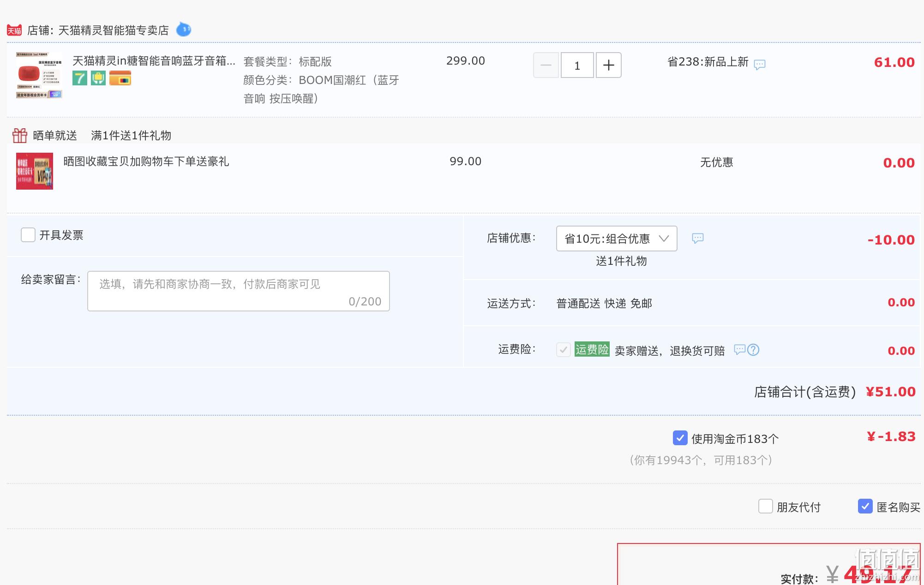Click the shipping insurance help question mark

pos(753,350)
